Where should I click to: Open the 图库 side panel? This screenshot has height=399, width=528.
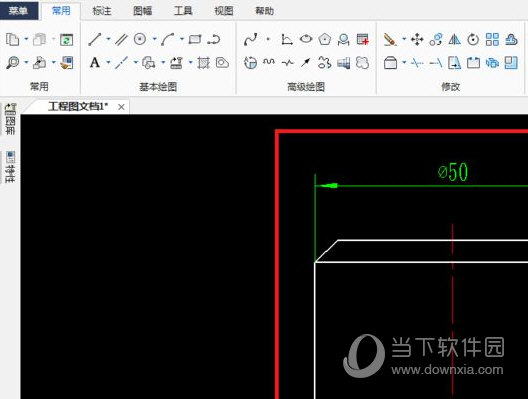(10, 119)
